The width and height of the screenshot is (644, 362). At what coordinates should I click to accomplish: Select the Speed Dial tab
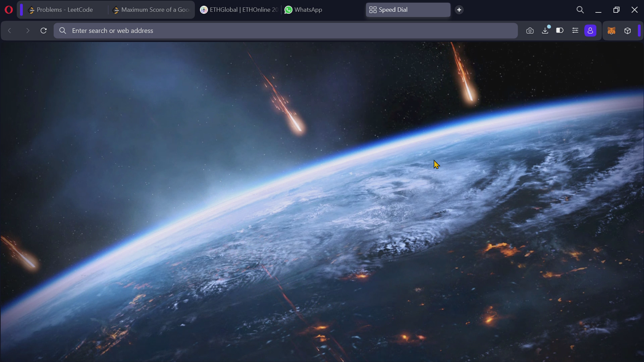coord(408,10)
